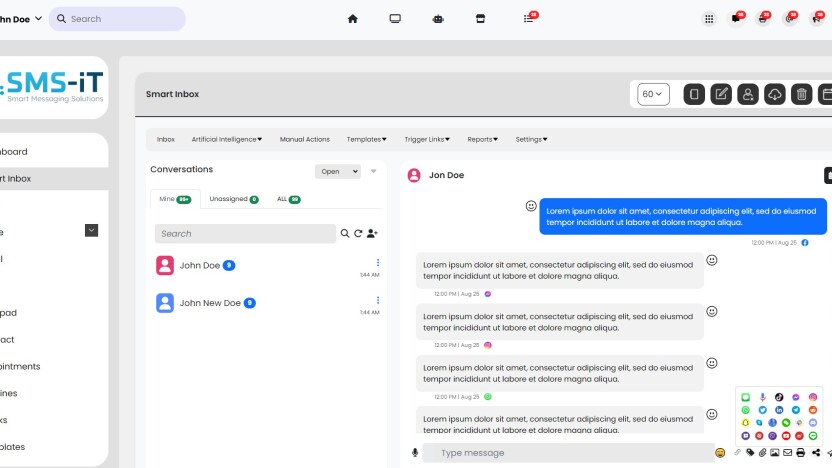Refresh the conversations list
Viewport: 832px width, 468px height.
click(358, 233)
